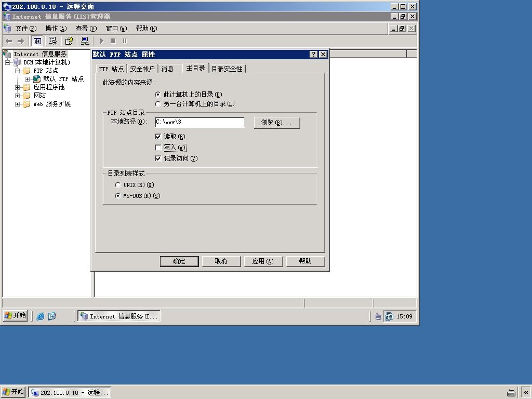Viewport: 532px width, 399px height.
Task: Select the Web 服务扩展 folder
Action: (x=52, y=104)
